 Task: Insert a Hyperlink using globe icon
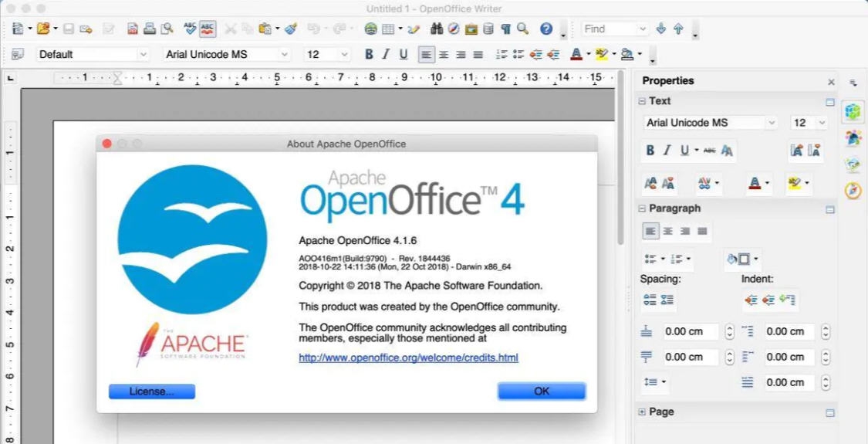click(370, 29)
